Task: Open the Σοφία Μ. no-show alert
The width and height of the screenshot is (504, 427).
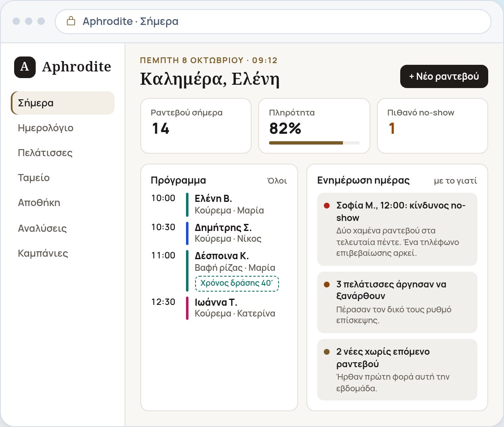Action: click(397, 229)
